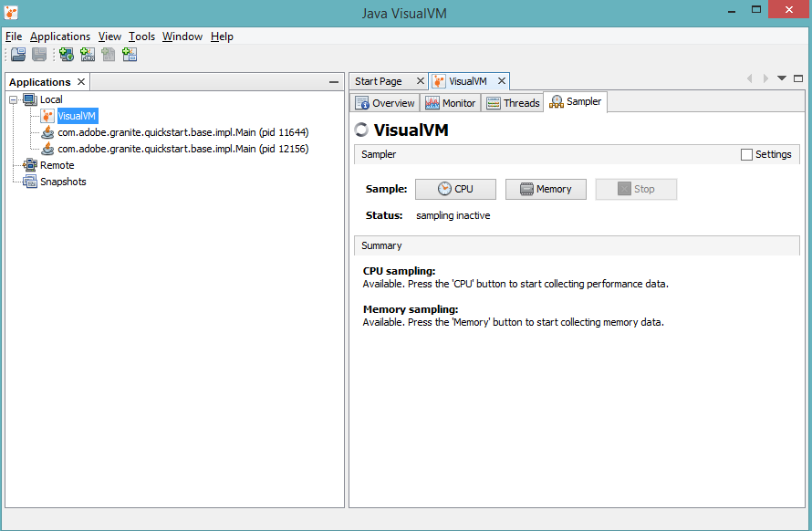
Task: Start Memory sampling
Action: [x=546, y=189]
